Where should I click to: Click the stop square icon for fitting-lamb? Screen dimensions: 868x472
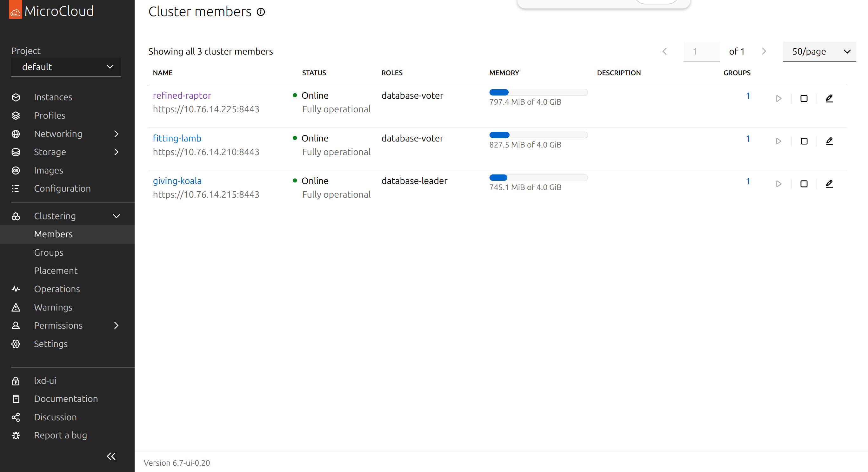(x=804, y=141)
